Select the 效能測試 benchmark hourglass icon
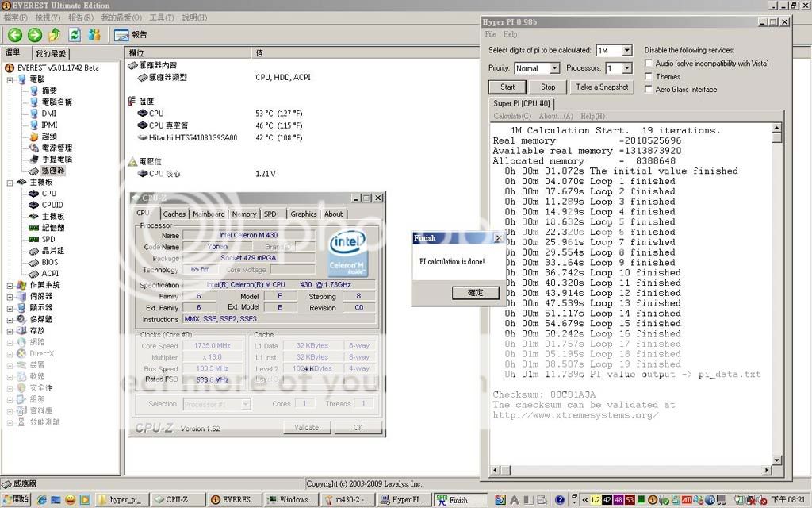812x508 pixels. tap(21, 422)
